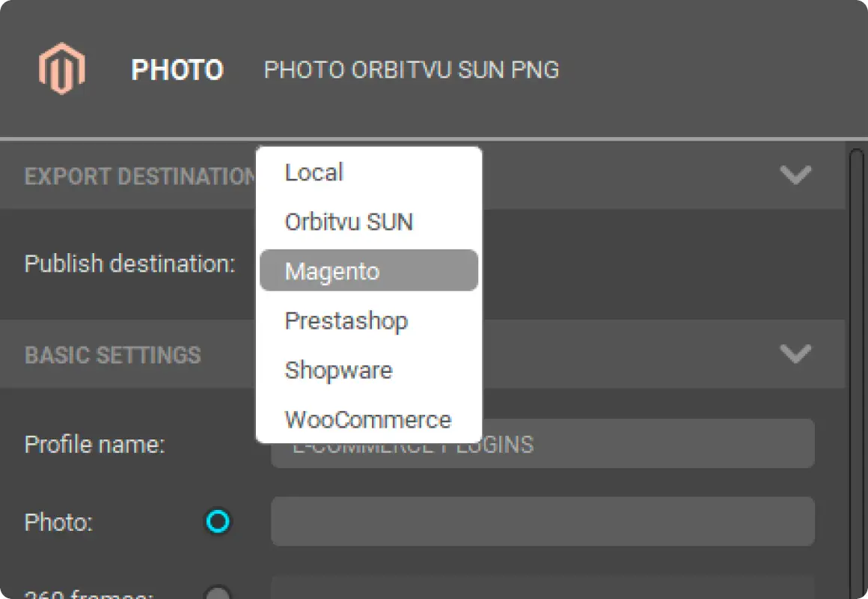Select the Photo radio button

click(218, 522)
